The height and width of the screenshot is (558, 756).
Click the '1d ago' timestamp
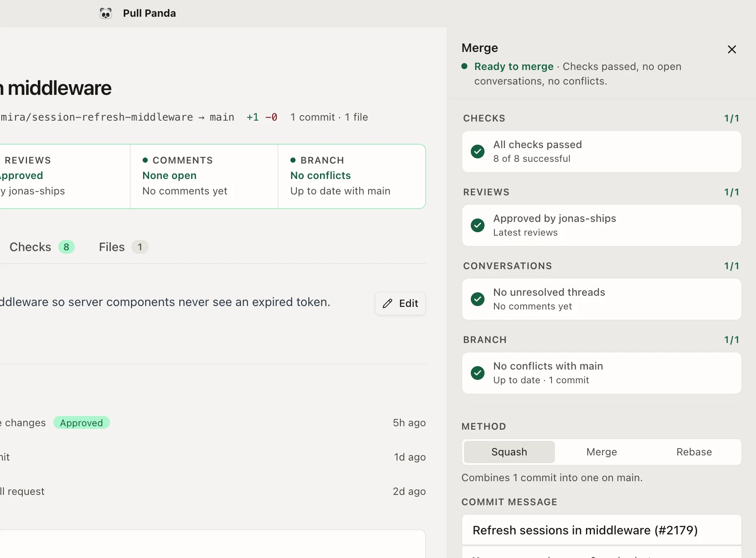pos(410,457)
